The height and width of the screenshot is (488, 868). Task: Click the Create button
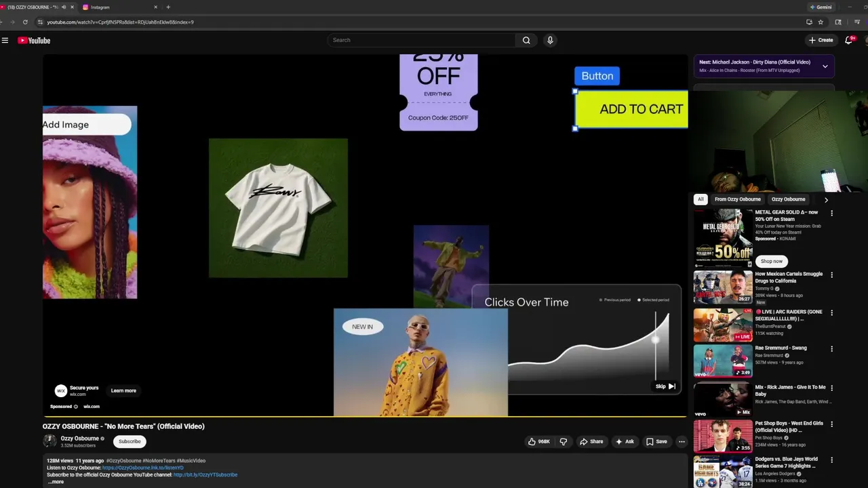[821, 40]
